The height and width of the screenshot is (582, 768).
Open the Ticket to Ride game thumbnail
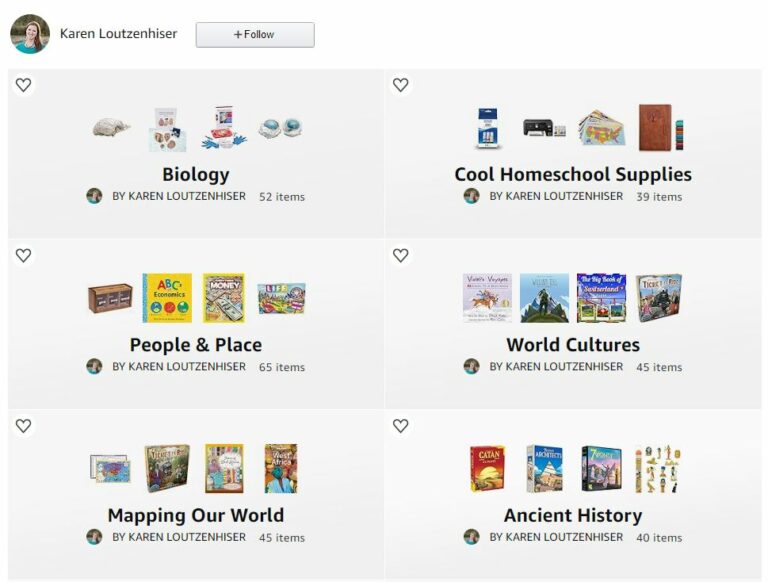[x=659, y=298]
